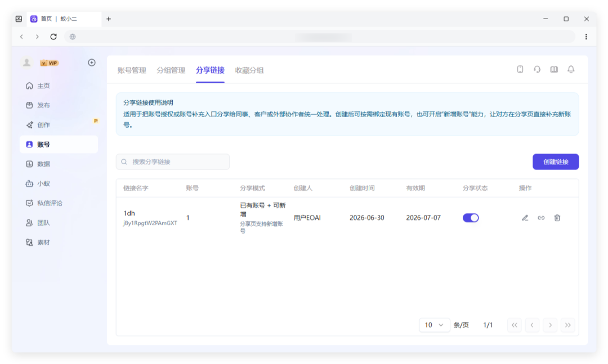Click the 链接名字 column header
Viewport: 608px width, 364px height.
136,188
